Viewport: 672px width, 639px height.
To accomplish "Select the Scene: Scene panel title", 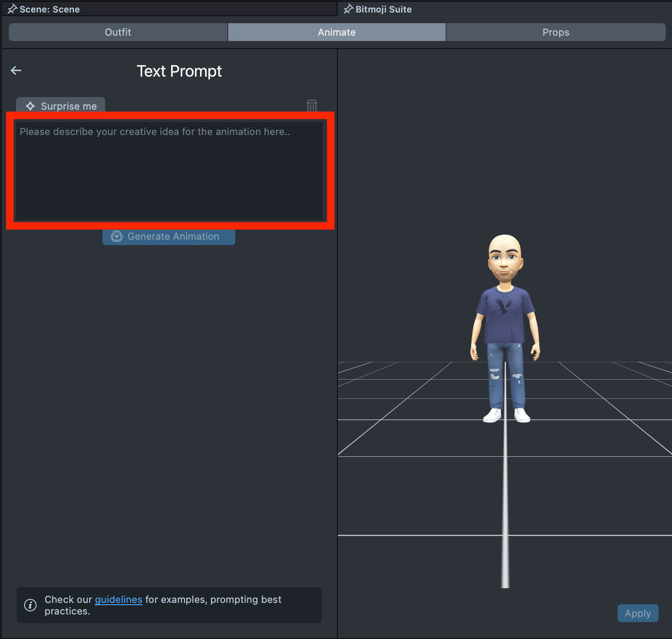I will tap(49, 9).
